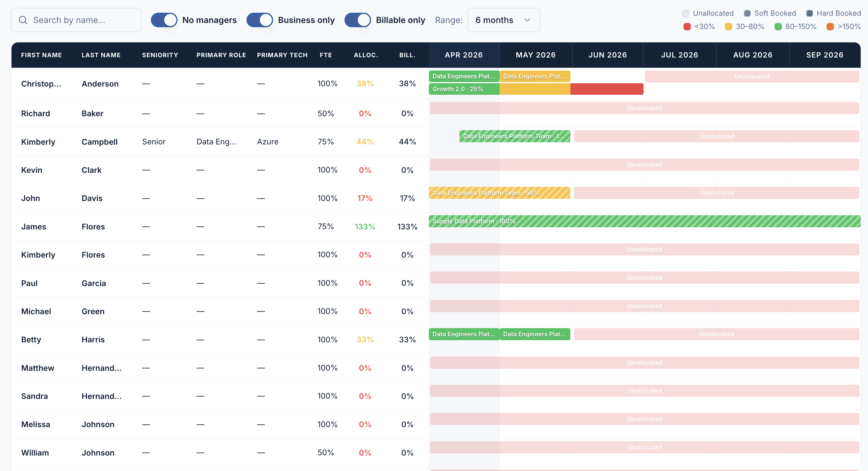This screenshot has height=471, width=868.
Task: Click Melissa Johnson's Unallocated bar
Action: pos(644,419)
